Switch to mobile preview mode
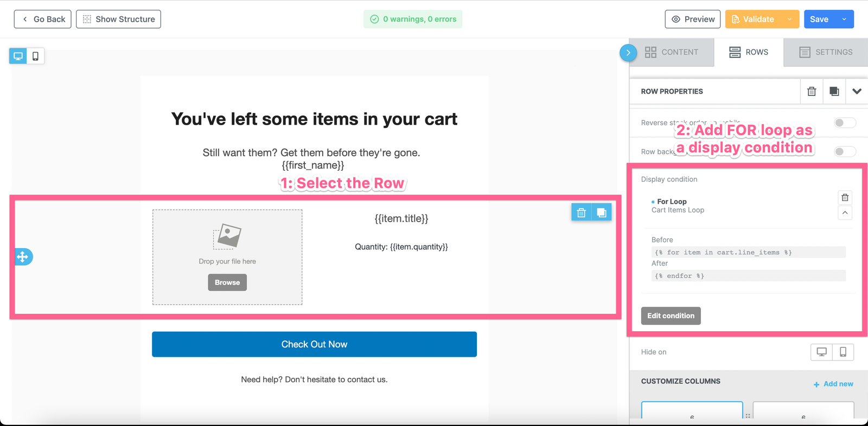This screenshot has height=426, width=868. coord(35,56)
